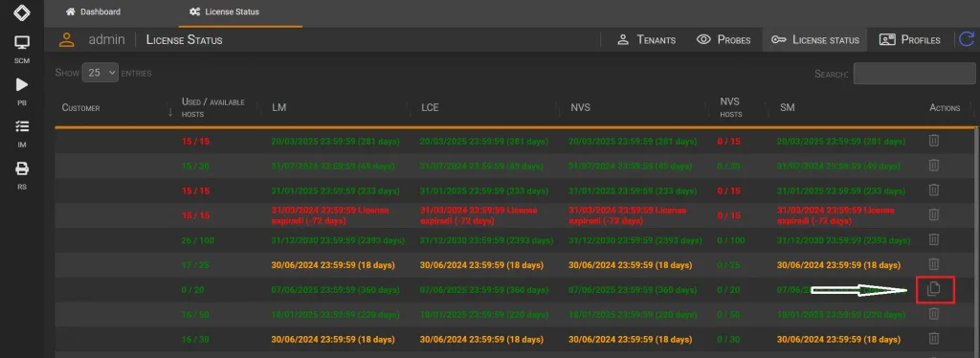Click the orange admin user icon
Screen dimensions: 980x358
[x=67, y=39]
